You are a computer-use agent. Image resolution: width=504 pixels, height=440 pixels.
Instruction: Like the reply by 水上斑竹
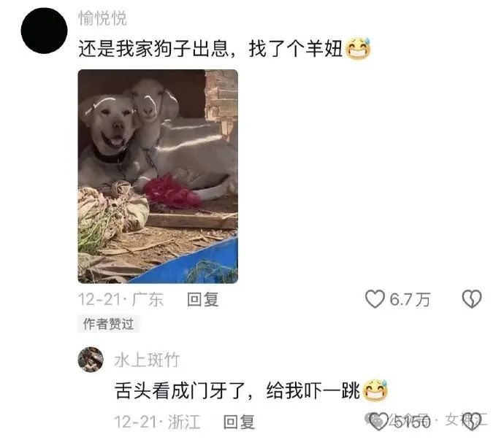(x=378, y=421)
